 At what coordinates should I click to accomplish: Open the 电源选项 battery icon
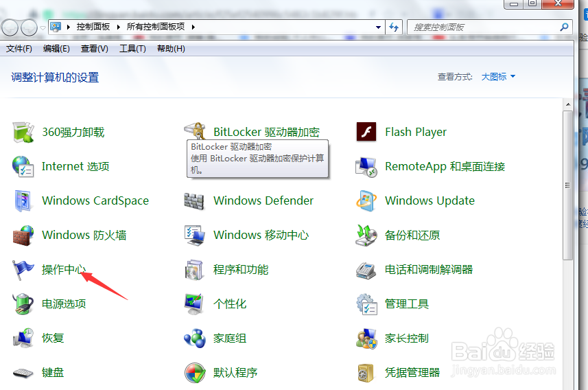click(x=23, y=303)
